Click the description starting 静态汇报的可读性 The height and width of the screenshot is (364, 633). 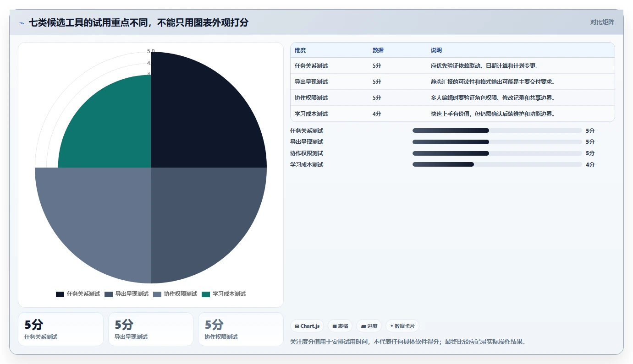[x=493, y=82]
